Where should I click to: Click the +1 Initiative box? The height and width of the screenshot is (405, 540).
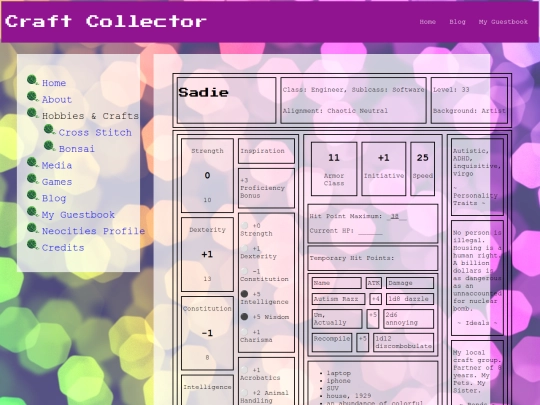pos(383,169)
